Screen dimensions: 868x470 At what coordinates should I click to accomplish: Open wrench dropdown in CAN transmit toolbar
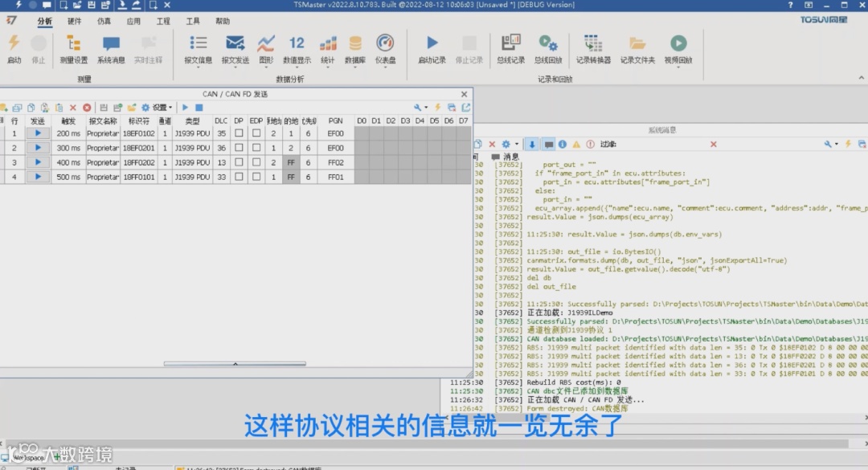click(420, 108)
